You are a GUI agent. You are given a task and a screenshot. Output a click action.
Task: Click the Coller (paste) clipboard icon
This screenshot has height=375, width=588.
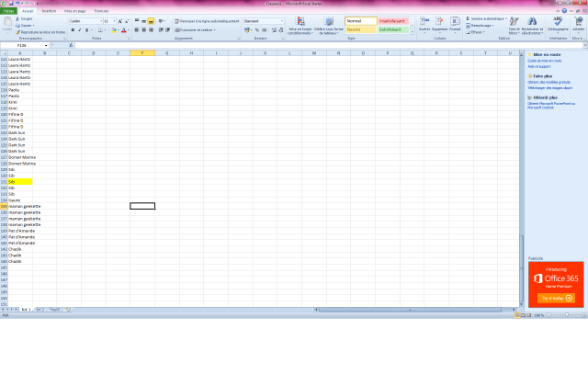pos(7,22)
